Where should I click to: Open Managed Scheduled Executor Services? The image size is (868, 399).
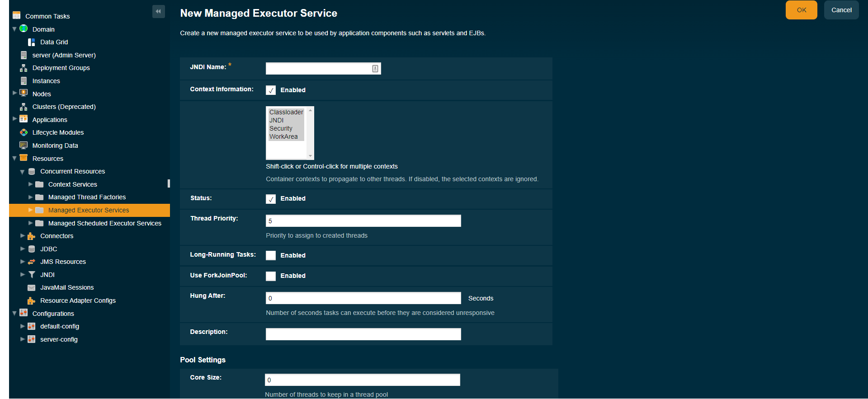[104, 223]
